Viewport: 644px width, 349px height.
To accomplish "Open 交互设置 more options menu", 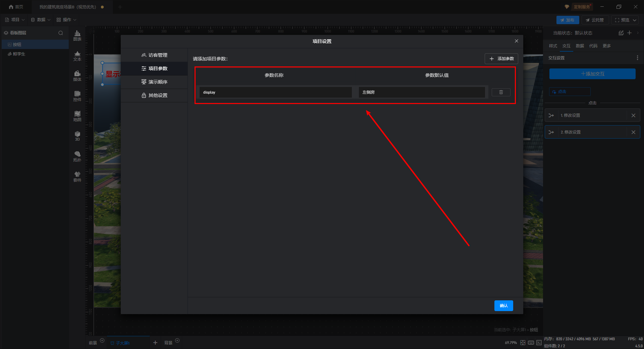I will [637, 58].
